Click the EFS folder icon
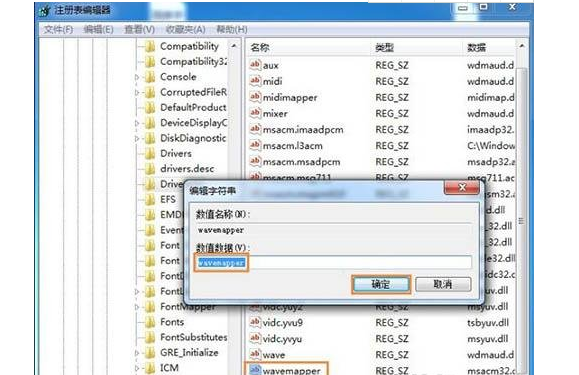The image size is (579, 375). coord(150,200)
